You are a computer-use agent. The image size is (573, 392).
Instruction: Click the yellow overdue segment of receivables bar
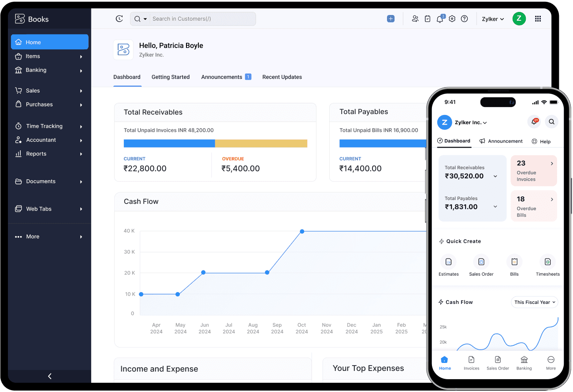click(x=261, y=144)
